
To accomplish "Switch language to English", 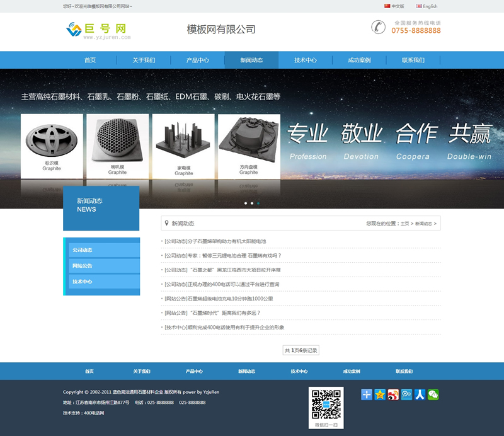I will point(427,6).
